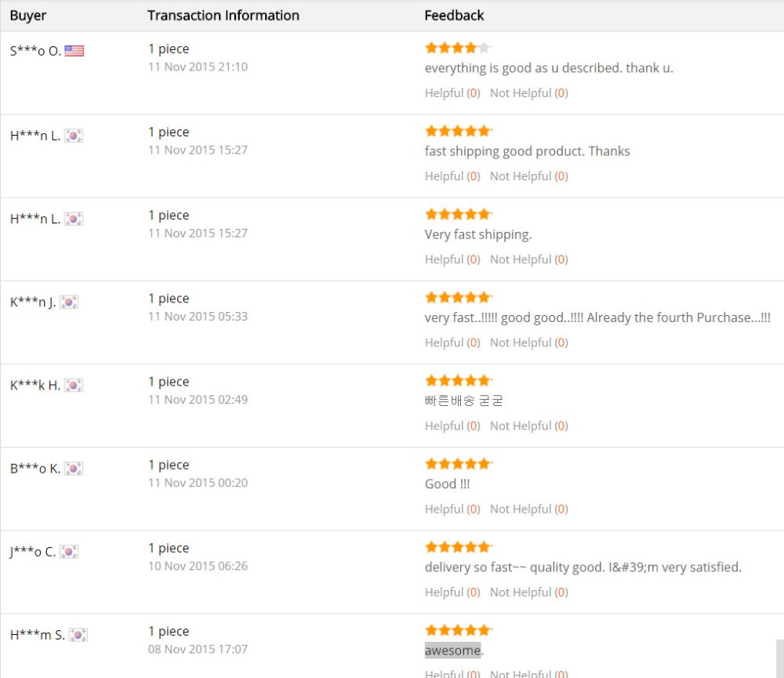Click the flag icon beside K***k H.
Viewport: 784px width, 678px height.
click(x=74, y=385)
